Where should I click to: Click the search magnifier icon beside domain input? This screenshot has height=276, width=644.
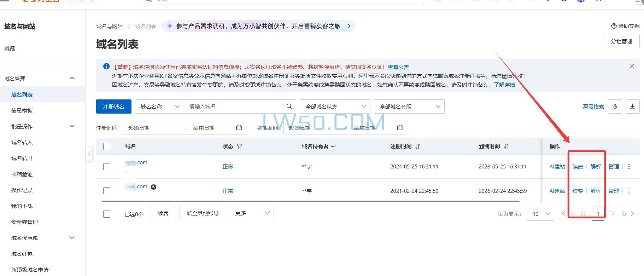pos(289,107)
